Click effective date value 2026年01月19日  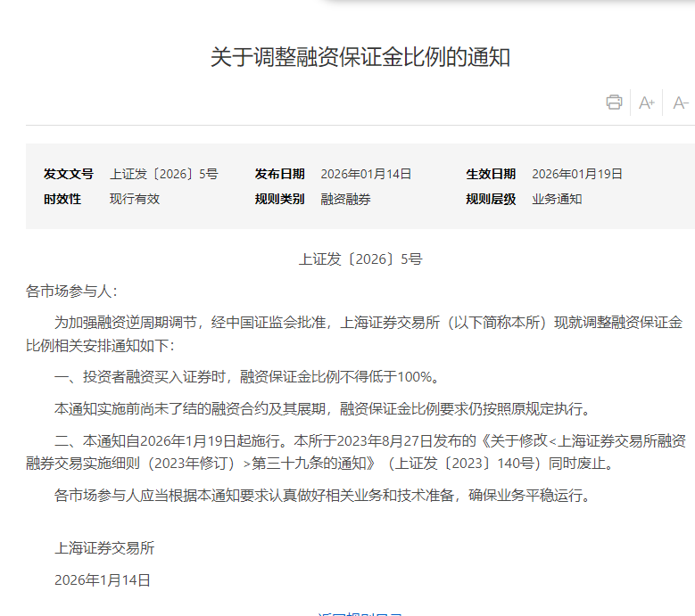(577, 174)
